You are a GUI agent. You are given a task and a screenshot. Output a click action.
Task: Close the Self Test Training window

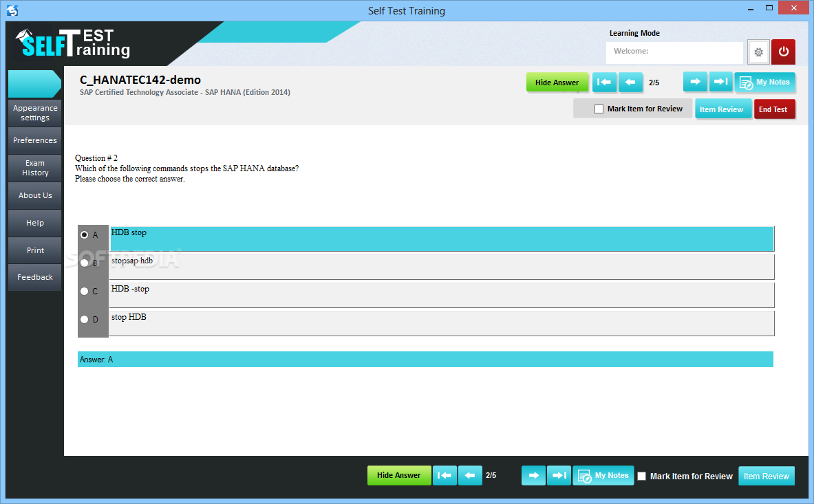pyautogui.click(x=794, y=8)
